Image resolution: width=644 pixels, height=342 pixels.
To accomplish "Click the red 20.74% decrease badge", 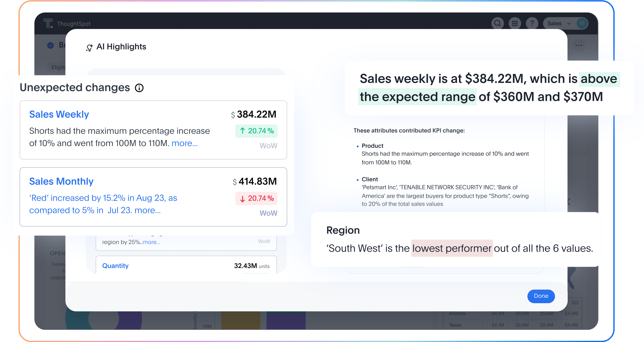I will coord(256,198).
